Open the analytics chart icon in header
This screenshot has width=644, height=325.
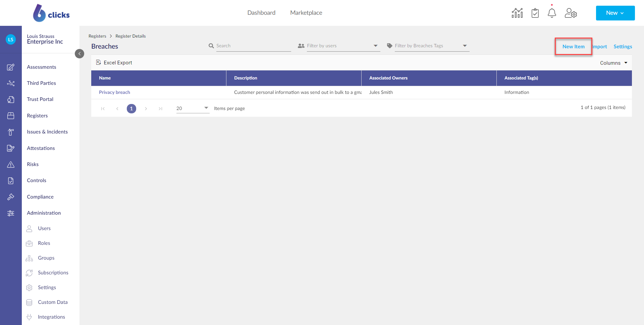coord(517,13)
